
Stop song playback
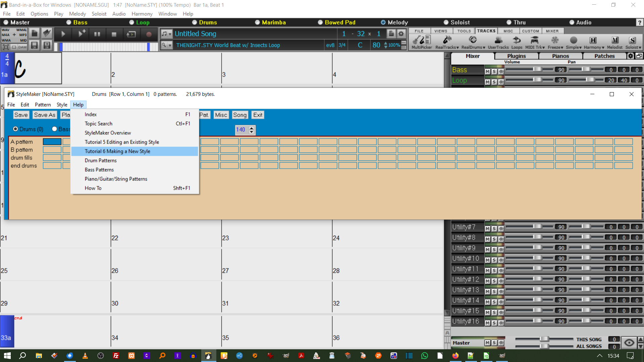click(114, 34)
